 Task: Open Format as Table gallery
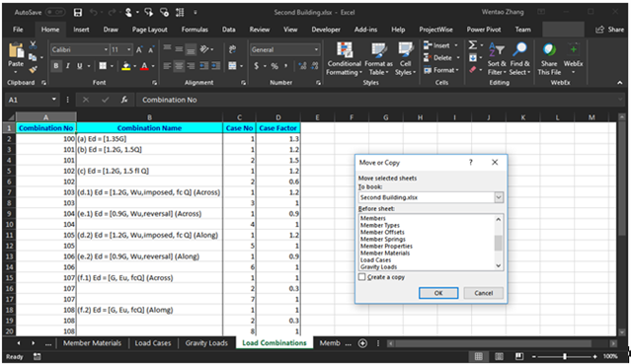click(x=378, y=59)
